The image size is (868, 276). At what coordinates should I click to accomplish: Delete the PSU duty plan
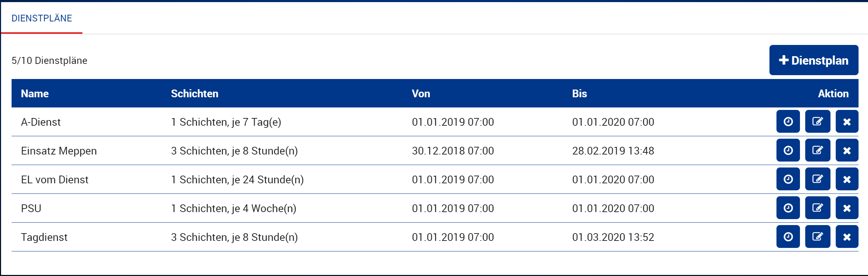(847, 208)
